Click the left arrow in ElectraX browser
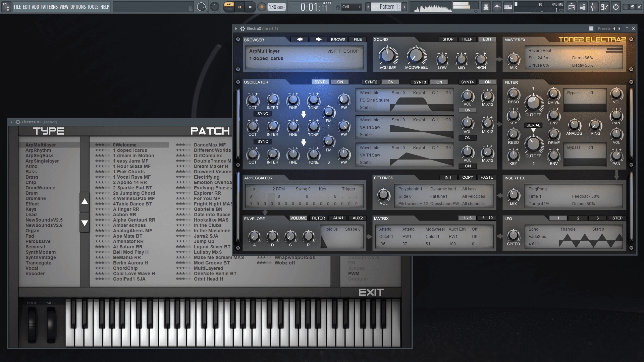The image size is (644, 362). pyautogui.click(x=300, y=40)
